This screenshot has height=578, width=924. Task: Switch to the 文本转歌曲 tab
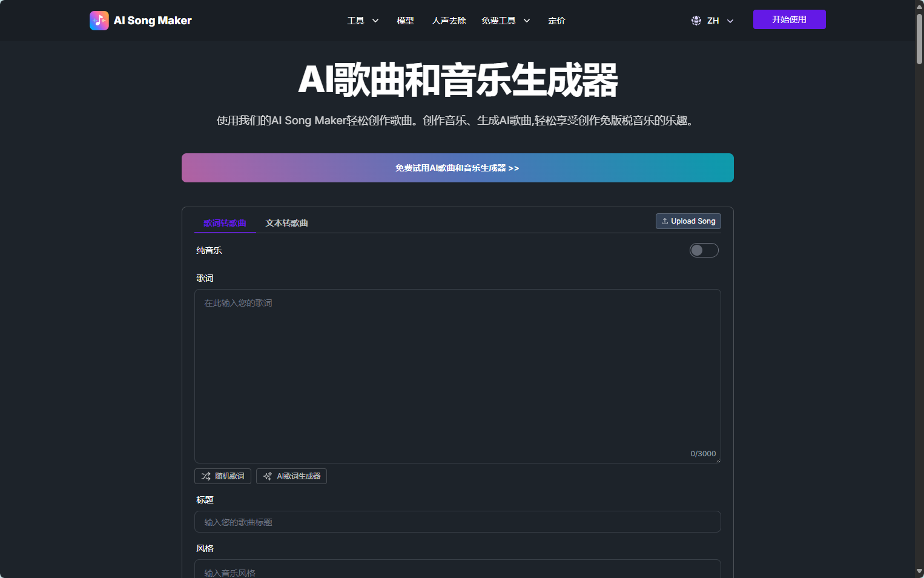point(286,223)
